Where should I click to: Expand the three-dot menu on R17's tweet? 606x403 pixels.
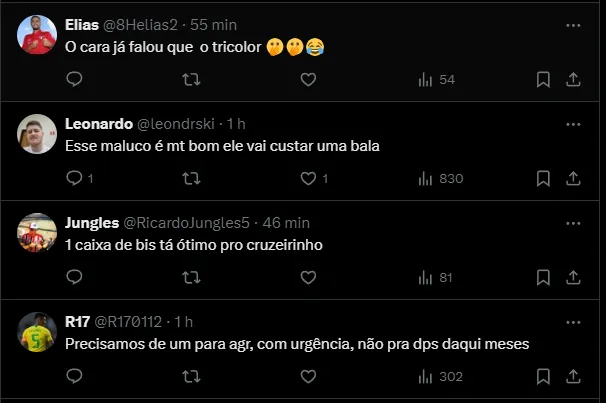click(573, 321)
